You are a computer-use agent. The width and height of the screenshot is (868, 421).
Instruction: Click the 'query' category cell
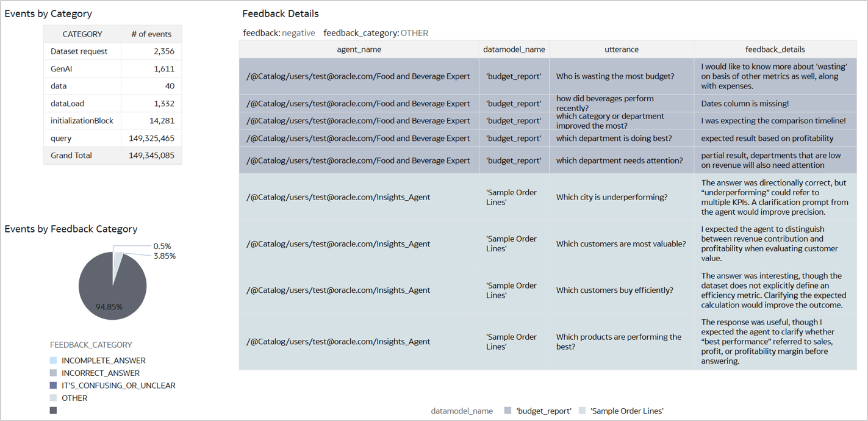(82, 139)
